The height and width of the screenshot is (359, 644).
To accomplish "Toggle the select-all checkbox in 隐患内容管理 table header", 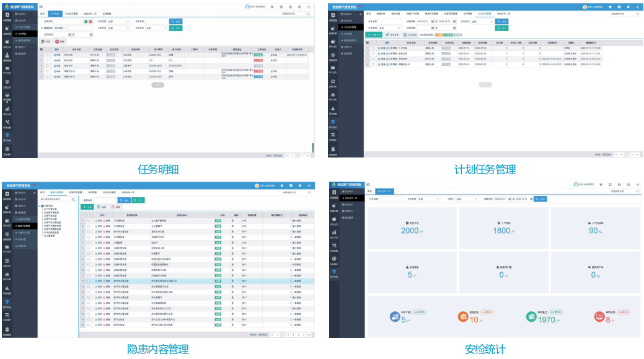I will coord(89,215).
